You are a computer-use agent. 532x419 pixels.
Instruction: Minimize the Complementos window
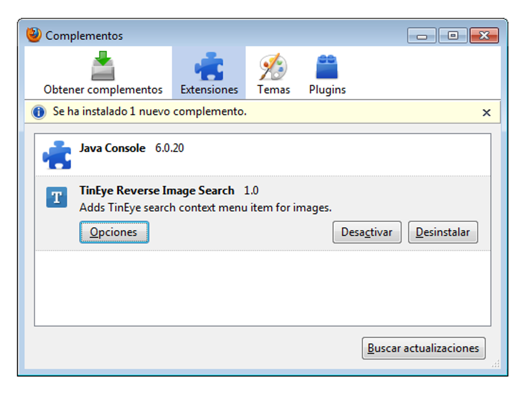click(422, 35)
